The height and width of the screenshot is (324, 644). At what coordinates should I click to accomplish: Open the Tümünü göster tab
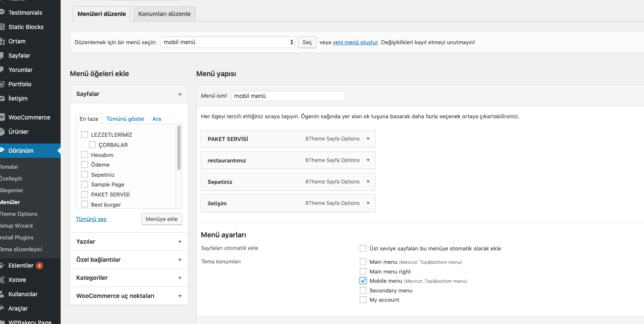click(x=125, y=119)
